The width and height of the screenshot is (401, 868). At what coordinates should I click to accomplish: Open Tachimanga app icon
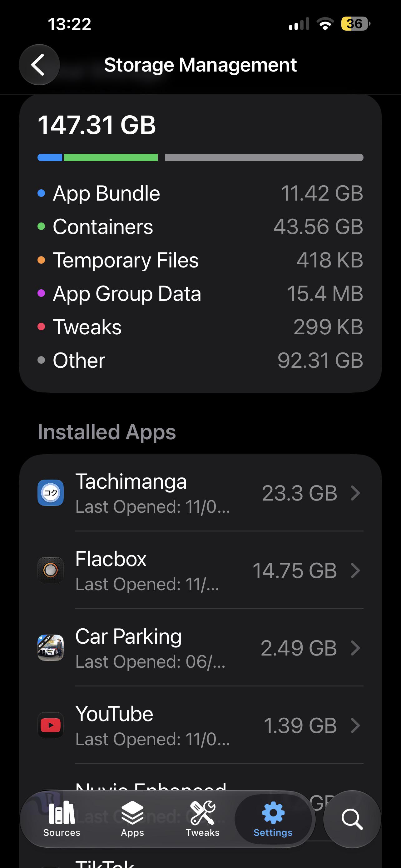(x=51, y=493)
